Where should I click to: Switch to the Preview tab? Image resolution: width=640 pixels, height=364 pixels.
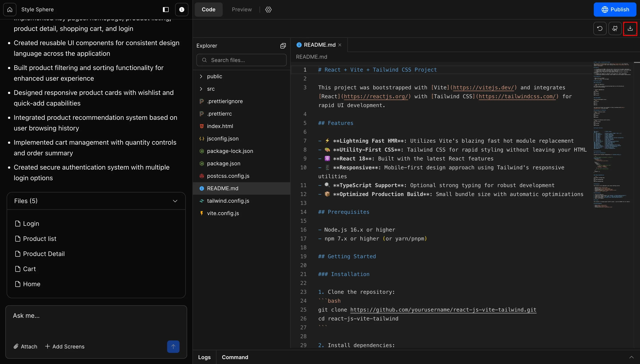pos(242,10)
